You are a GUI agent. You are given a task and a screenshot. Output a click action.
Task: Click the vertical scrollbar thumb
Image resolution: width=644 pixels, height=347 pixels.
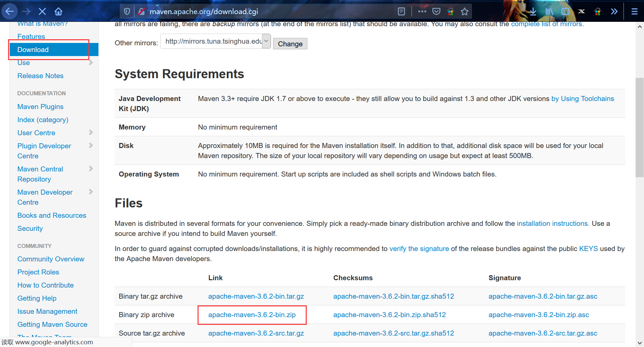pyautogui.click(x=640, y=128)
